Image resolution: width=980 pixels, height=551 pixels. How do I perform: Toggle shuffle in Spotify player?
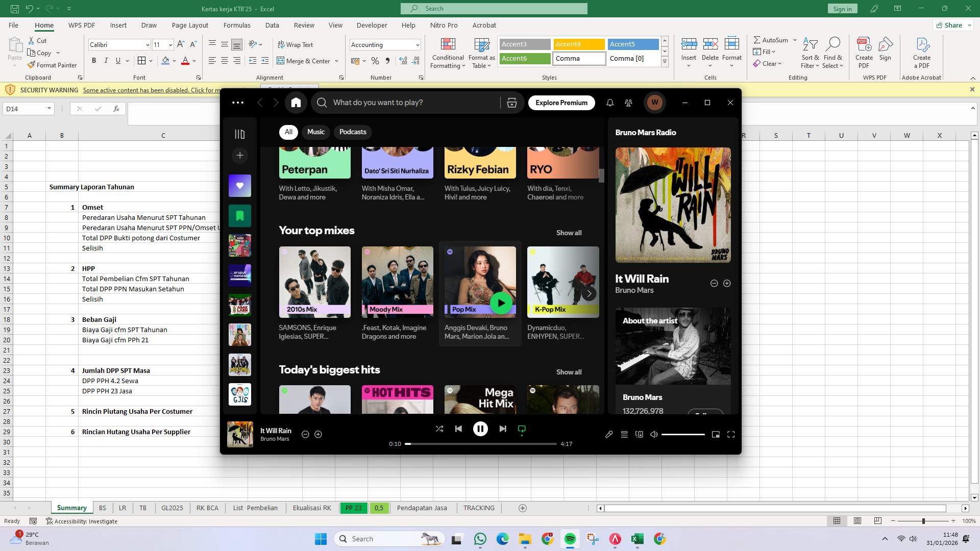pos(439,429)
